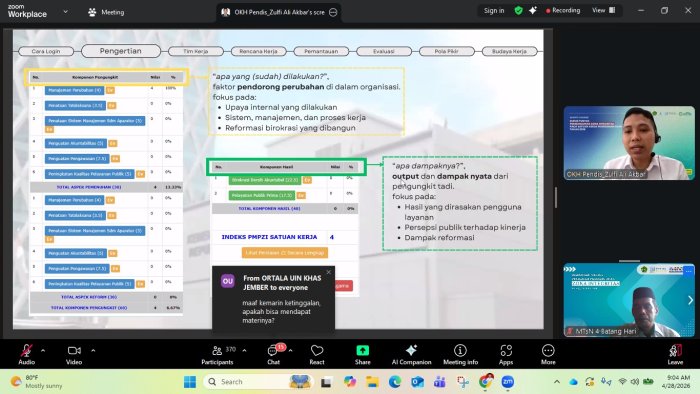Open Snipping Tool from taskbar
The image size is (700, 394).
click(462, 382)
